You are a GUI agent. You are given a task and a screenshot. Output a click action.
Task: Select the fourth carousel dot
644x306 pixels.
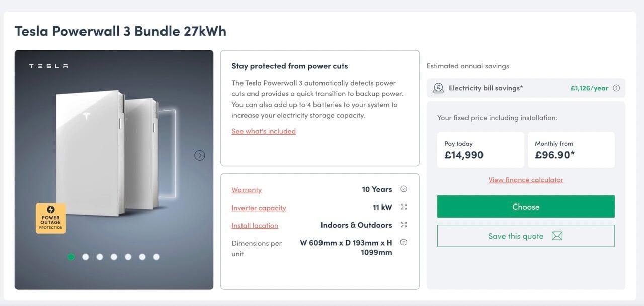[114, 257]
